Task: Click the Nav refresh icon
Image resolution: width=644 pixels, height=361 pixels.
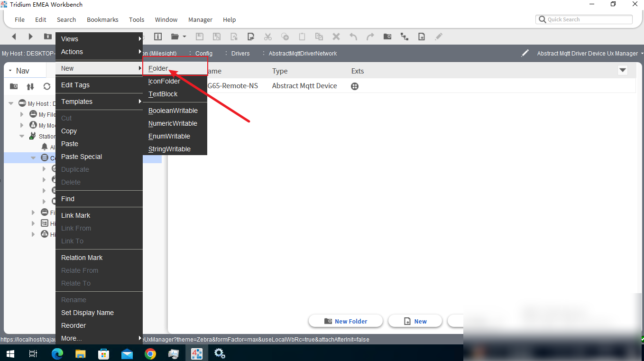Action: tap(47, 86)
